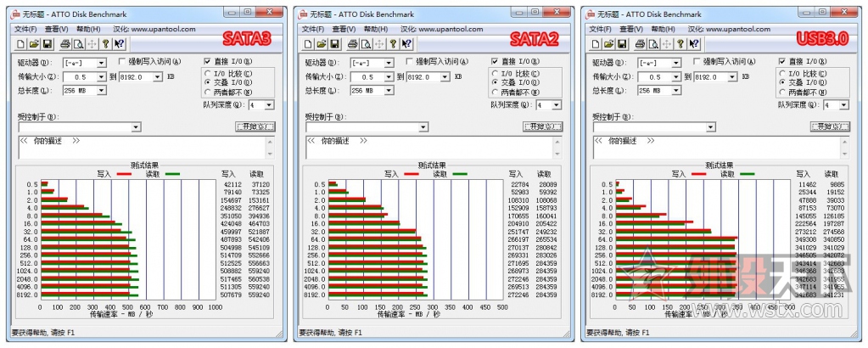The image size is (868, 348).
Task: Open 查看(V) menu in SATA3 window
Action: [x=57, y=30]
